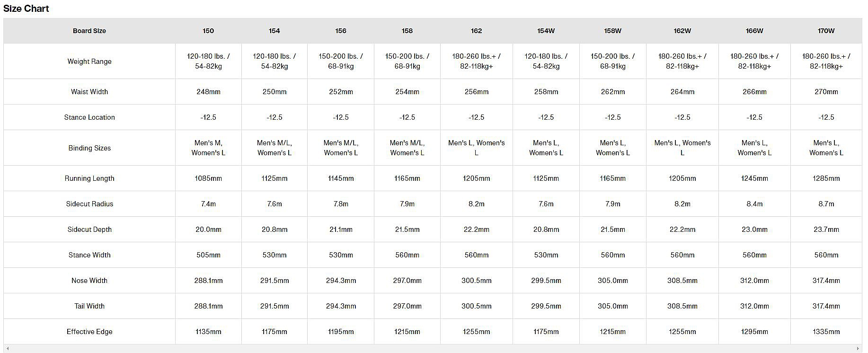The image size is (868, 353).
Task: Click the 150 column header
Action: coord(208,31)
